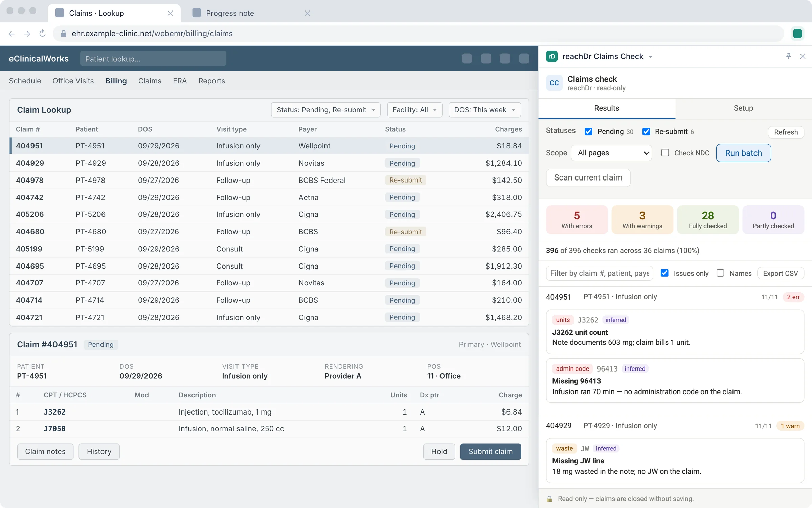Open the ERA menu
The height and width of the screenshot is (508, 812).
[180, 81]
